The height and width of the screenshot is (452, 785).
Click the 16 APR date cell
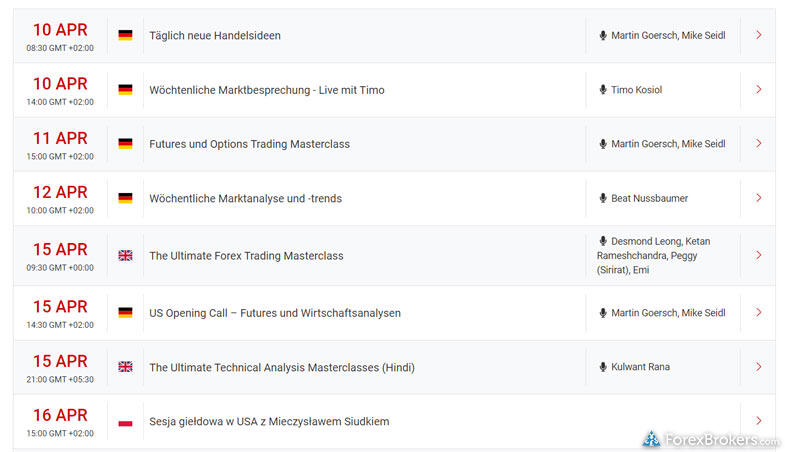point(59,421)
